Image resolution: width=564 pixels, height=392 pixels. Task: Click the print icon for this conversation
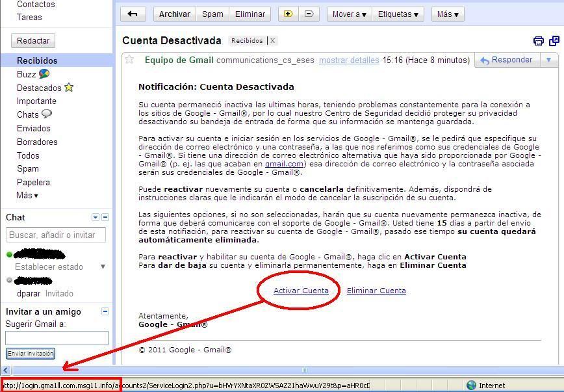[x=538, y=41]
